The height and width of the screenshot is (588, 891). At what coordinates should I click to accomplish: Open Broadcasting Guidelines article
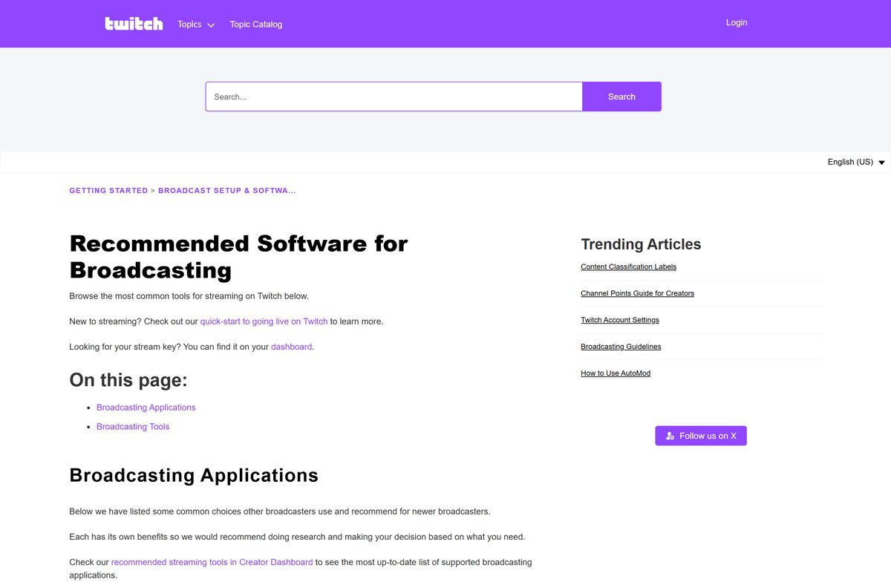pos(621,347)
